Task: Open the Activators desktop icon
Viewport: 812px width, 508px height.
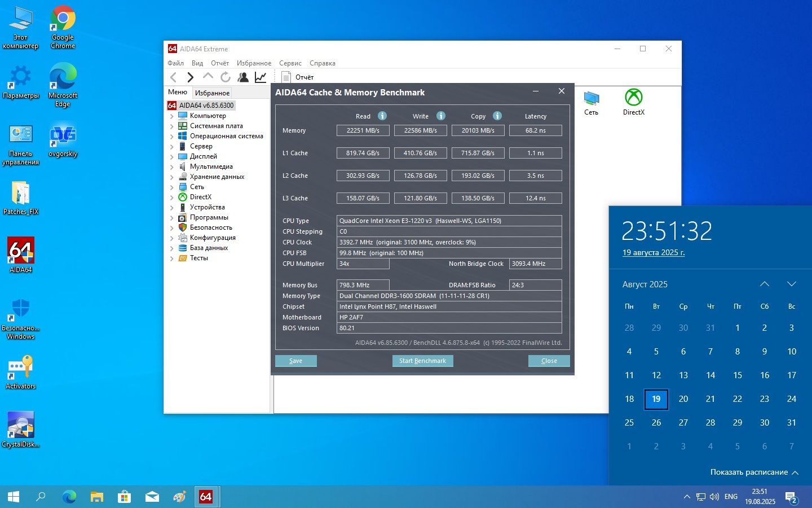Action: tap(21, 372)
